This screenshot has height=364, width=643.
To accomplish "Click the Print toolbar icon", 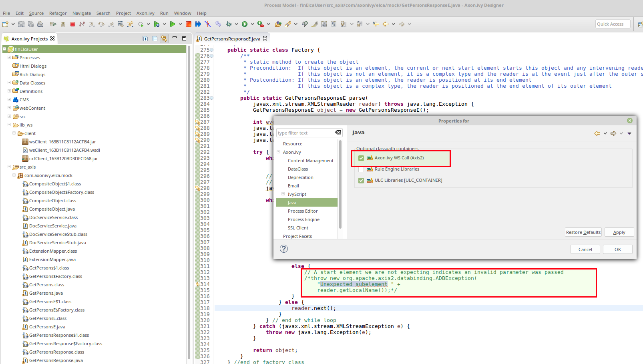I will (x=40, y=24).
